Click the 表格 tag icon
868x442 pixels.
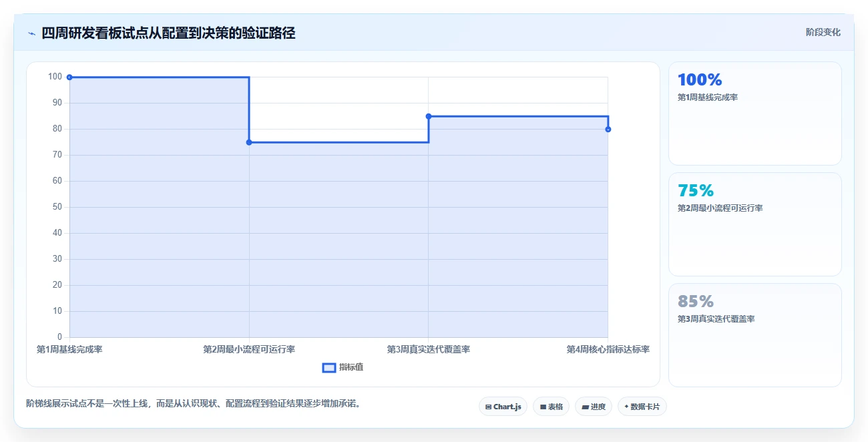point(543,407)
